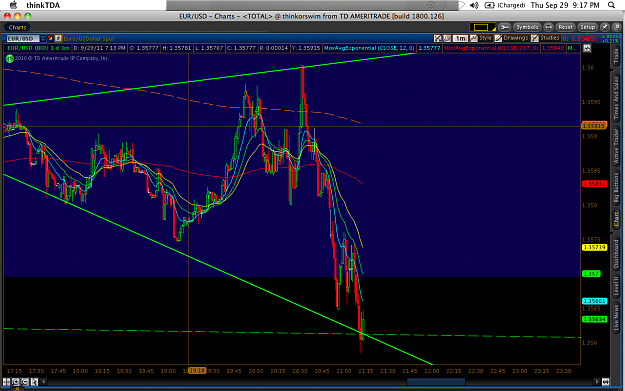Click the Symbols button
This screenshot has width=625, height=391.
[527, 27]
